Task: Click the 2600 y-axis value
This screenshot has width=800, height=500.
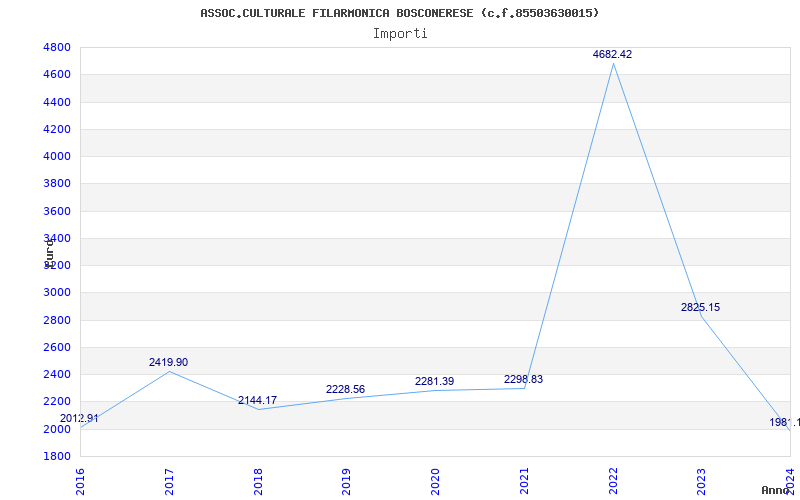Action: coord(57,347)
